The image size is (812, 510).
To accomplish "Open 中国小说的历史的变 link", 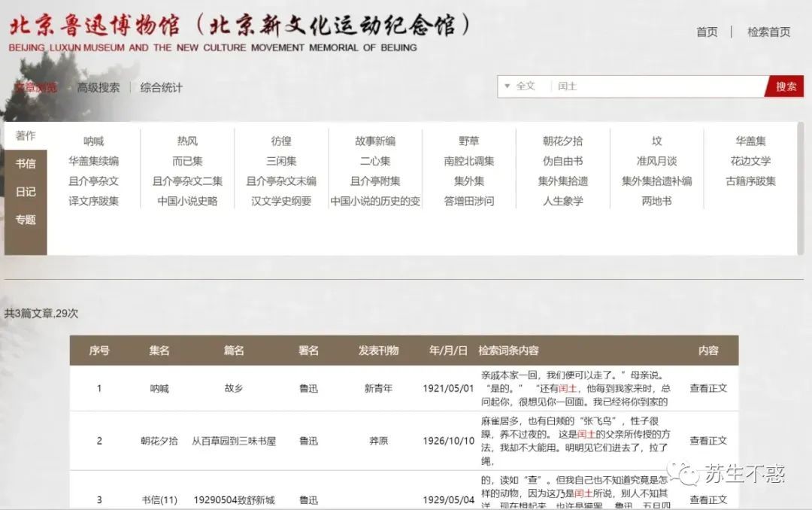I will tap(375, 201).
